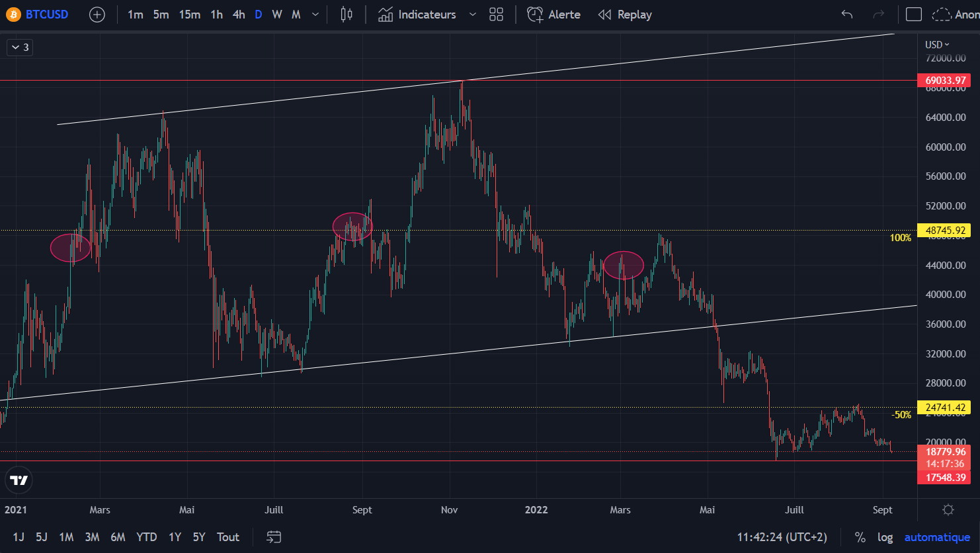Create an alert with Alerte button

(x=553, y=15)
